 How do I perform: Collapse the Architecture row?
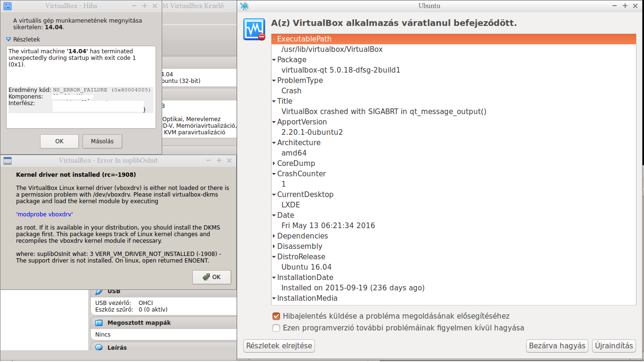274,143
